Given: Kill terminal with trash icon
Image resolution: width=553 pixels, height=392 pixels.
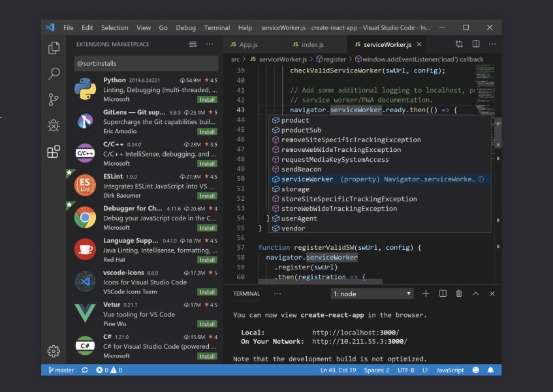Looking at the screenshot, I should coord(459,294).
